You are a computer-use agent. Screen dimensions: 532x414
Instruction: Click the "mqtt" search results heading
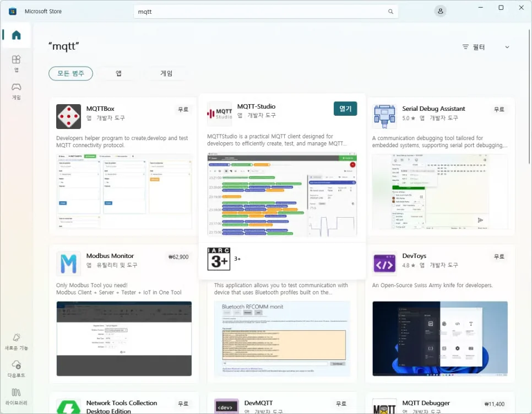(64, 46)
